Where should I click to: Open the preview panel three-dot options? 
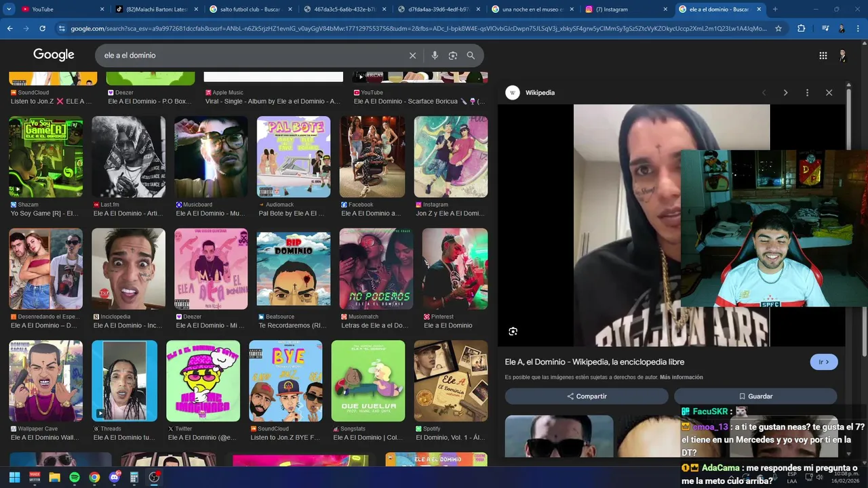click(807, 93)
